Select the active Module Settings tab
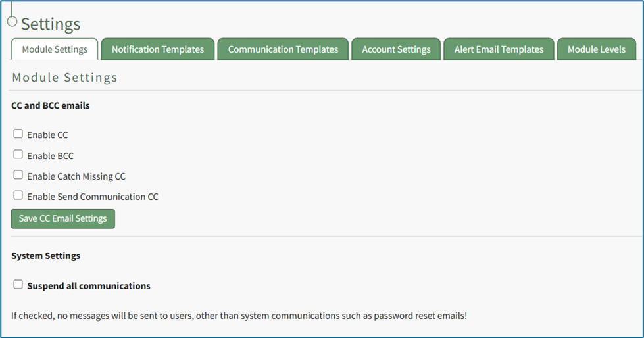 [55, 49]
